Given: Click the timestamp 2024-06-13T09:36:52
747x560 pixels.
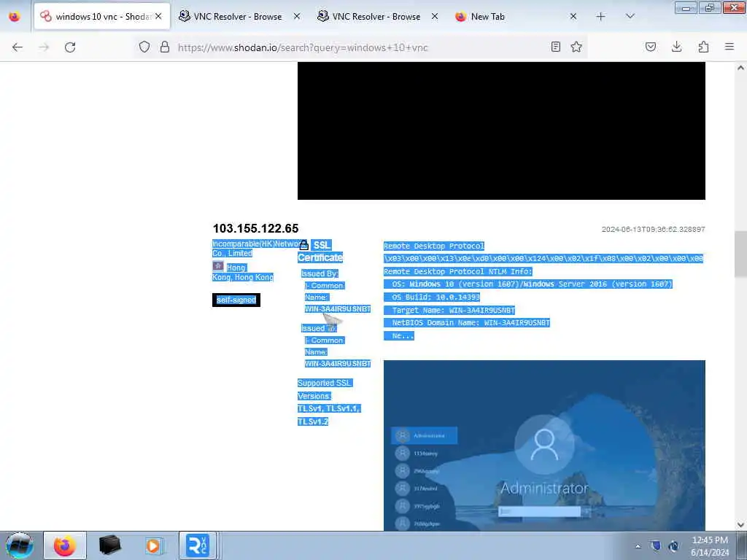Looking at the screenshot, I should (653, 229).
